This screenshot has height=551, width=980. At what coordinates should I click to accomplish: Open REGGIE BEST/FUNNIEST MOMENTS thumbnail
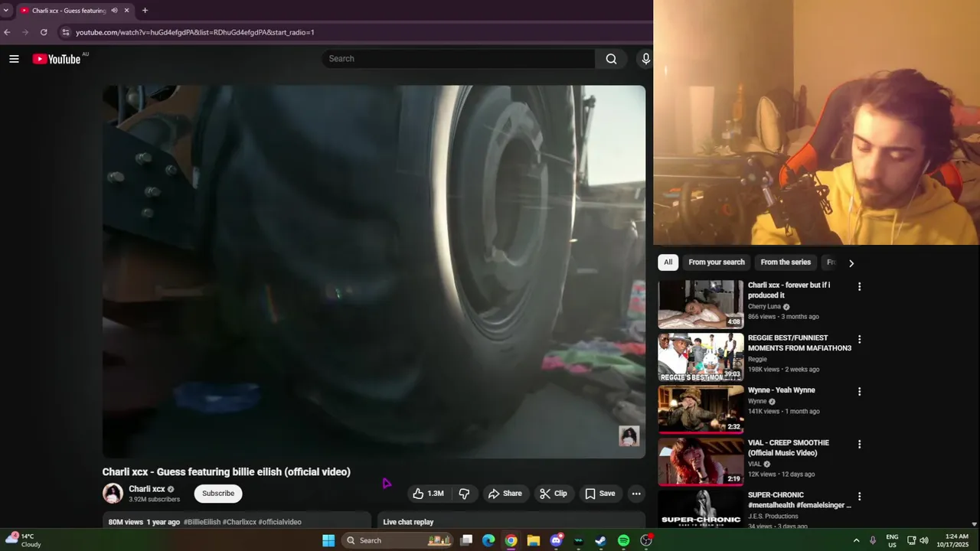[x=701, y=357]
